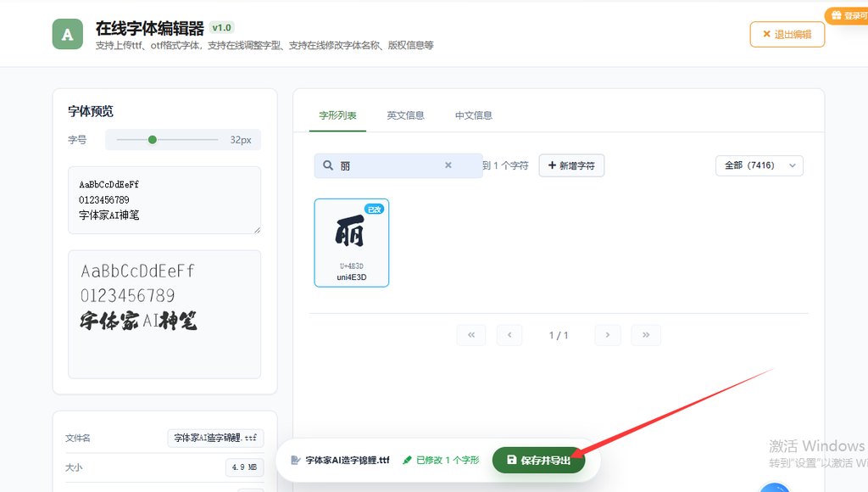The width and height of the screenshot is (868, 492).
Task: Click the 保存并导出 button
Action: pyautogui.click(x=540, y=461)
